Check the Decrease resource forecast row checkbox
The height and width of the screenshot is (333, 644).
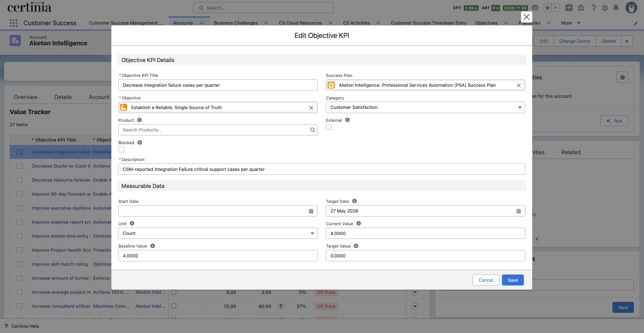[x=20, y=180]
